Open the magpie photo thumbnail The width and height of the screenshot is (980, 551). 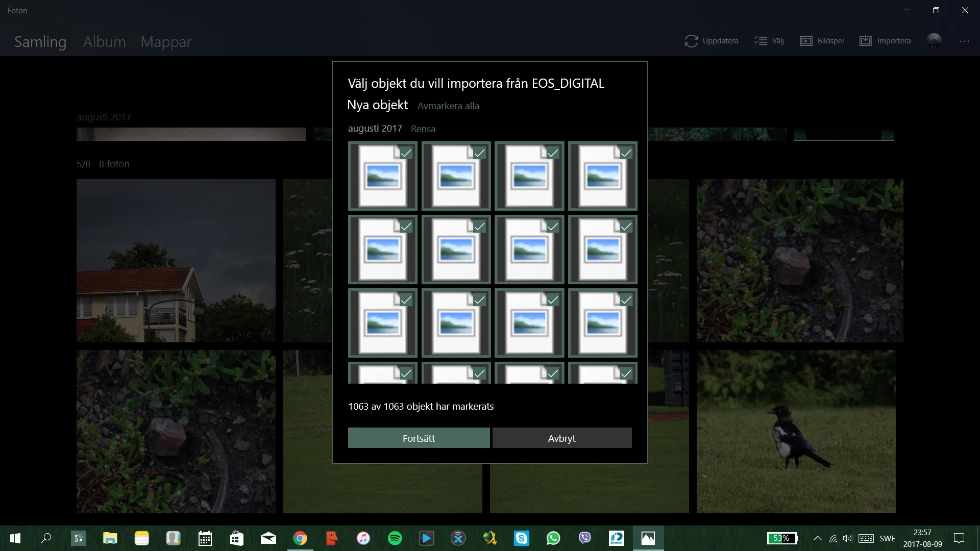796,432
